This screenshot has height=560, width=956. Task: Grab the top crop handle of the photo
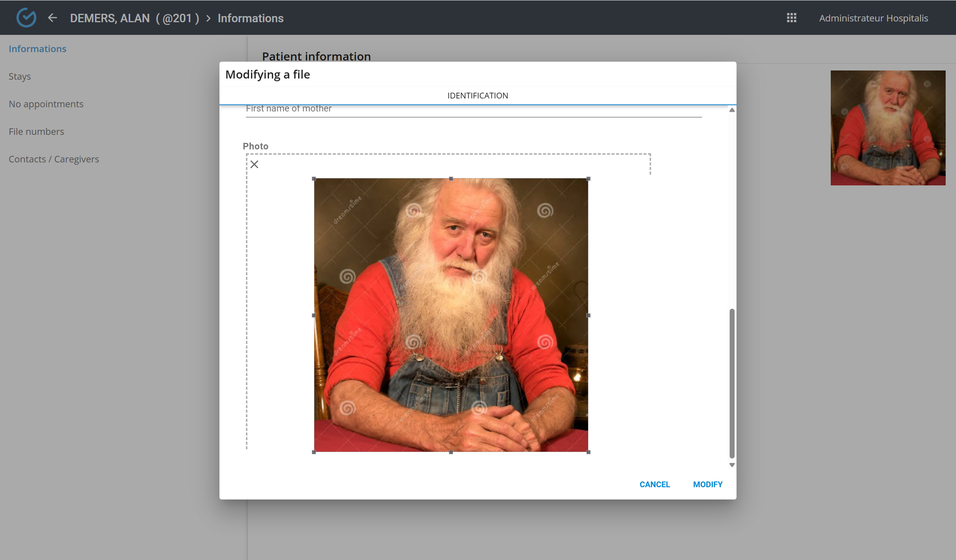click(x=451, y=178)
